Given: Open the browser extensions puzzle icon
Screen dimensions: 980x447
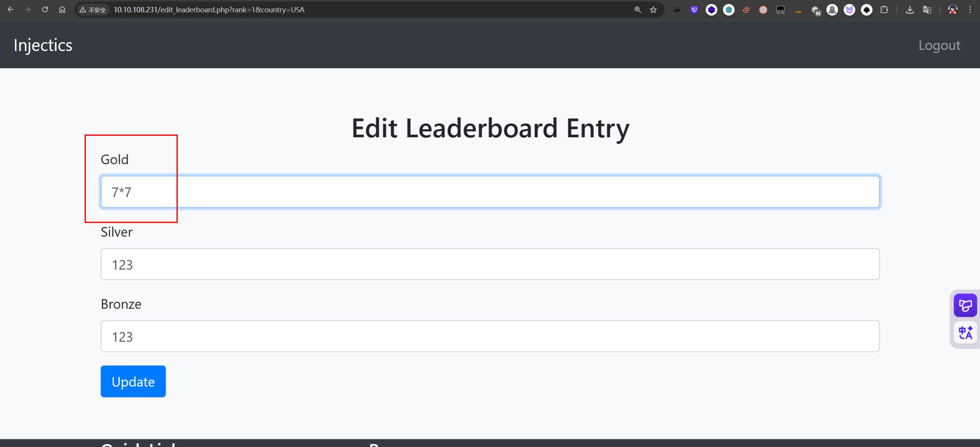Looking at the screenshot, I should click(x=884, y=10).
